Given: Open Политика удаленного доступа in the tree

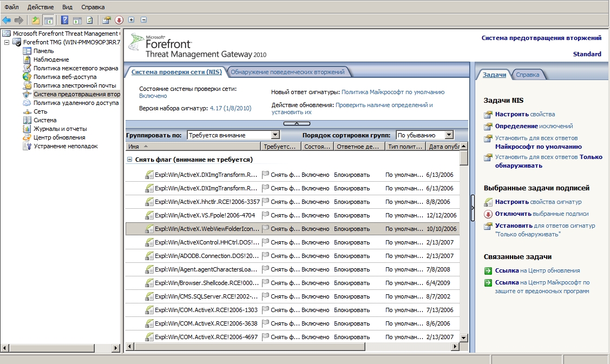Looking at the screenshot, I should (x=76, y=103).
